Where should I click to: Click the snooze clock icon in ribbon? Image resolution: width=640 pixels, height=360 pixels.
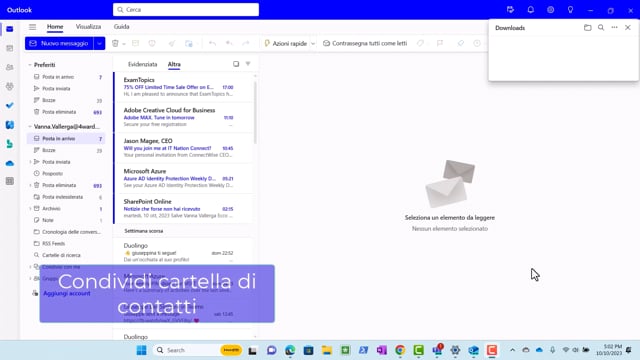477,43
